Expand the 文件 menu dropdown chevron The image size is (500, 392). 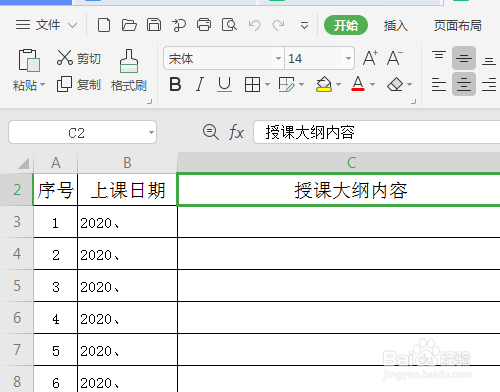[x=72, y=25]
